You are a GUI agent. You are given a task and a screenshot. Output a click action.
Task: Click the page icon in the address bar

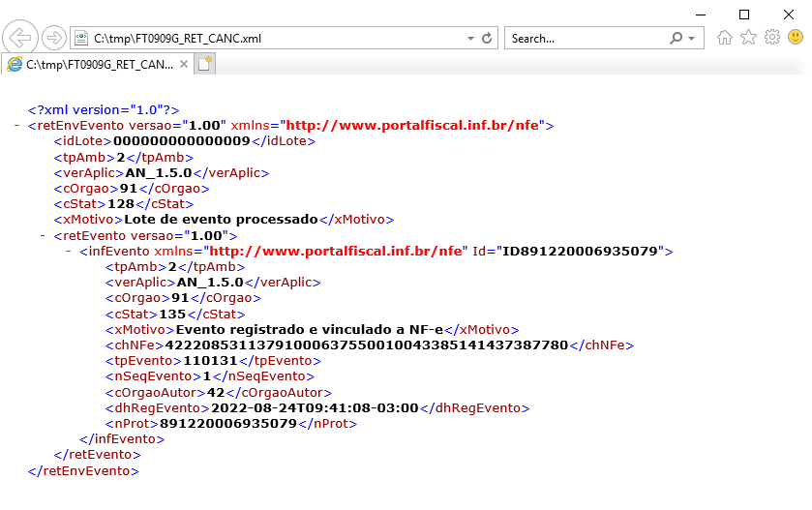tap(81, 38)
